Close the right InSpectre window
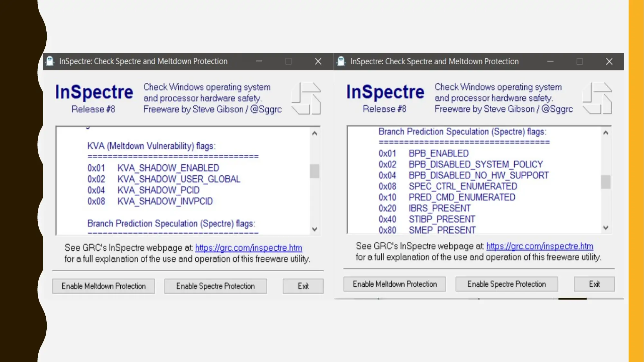Image resolution: width=644 pixels, height=362 pixels. point(609,61)
